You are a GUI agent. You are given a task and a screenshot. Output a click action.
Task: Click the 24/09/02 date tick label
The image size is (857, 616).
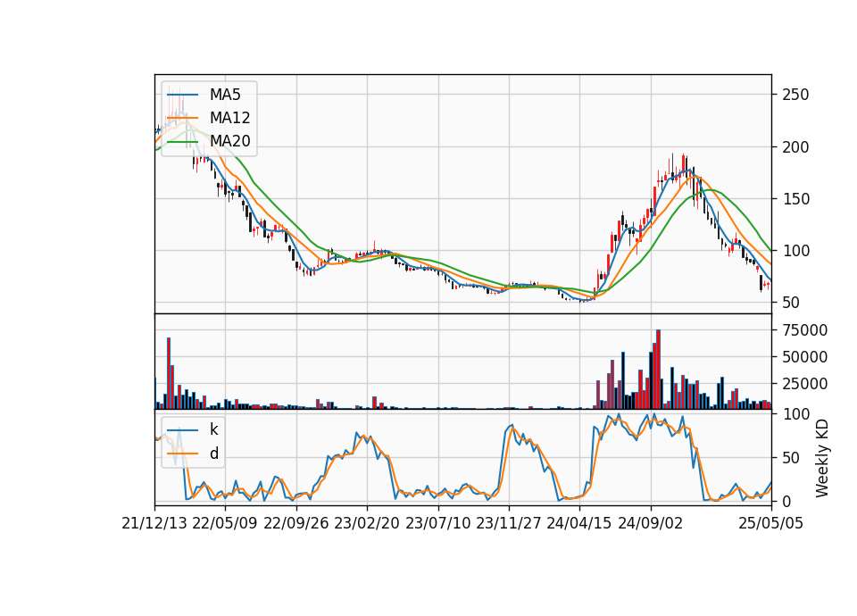651,523
